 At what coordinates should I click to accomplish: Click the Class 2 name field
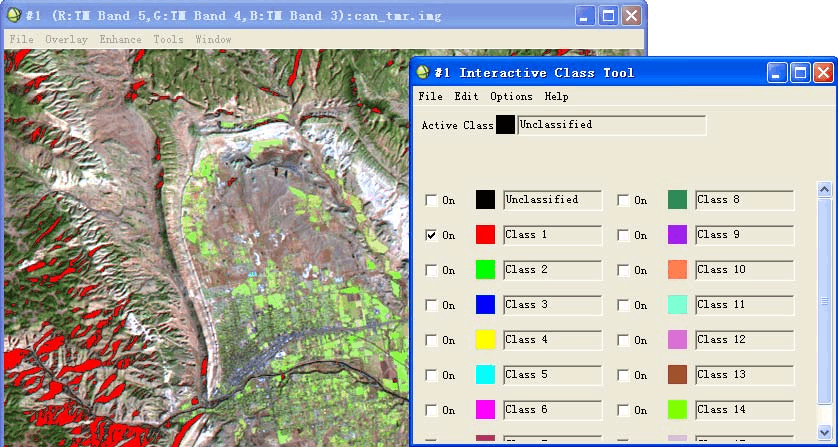coord(553,270)
